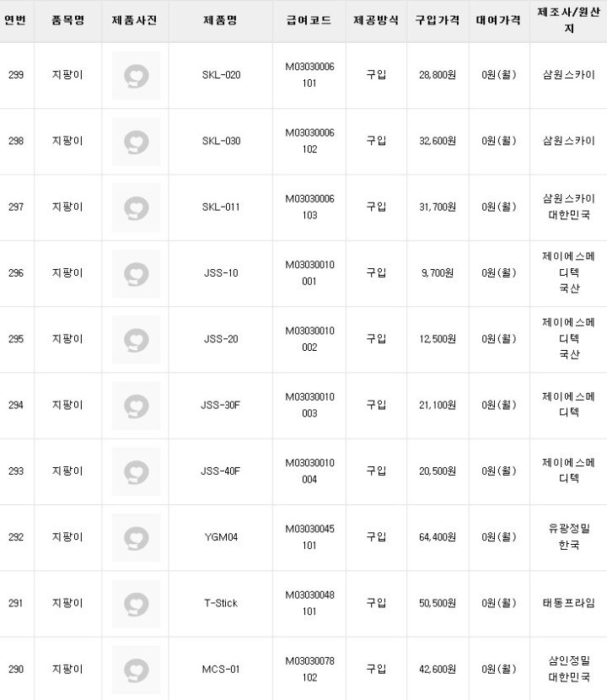Click the product photo icon for JSS-20
Image resolution: width=607 pixels, height=700 pixels.
(x=136, y=339)
